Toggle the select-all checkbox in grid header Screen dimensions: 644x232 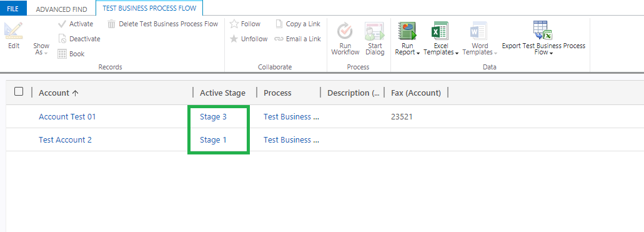coord(19,92)
